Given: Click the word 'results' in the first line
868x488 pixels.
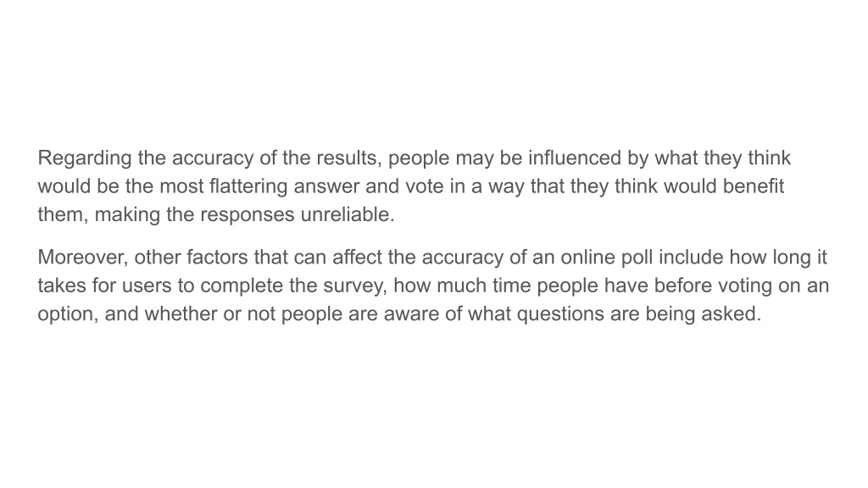Looking at the screenshot, I should pos(347,158).
